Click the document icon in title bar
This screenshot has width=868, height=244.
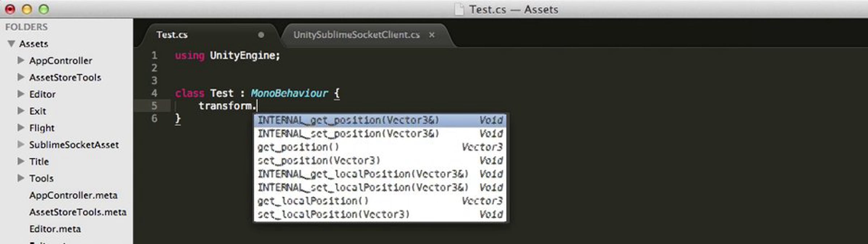pos(459,9)
